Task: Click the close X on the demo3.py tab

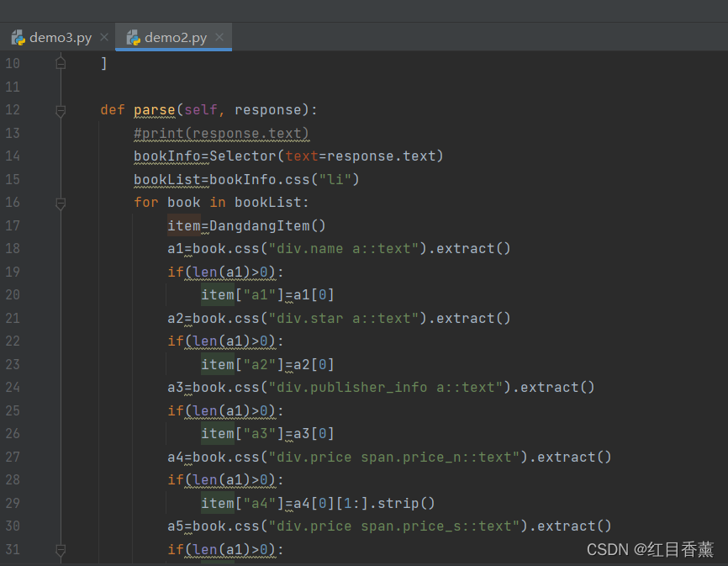Action: [x=103, y=37]
